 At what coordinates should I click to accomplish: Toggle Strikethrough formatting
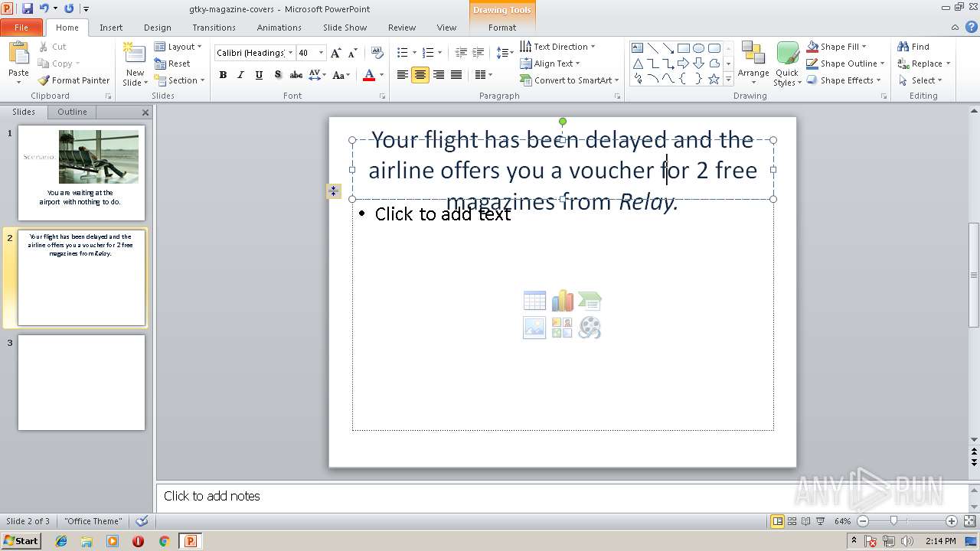point(296,75)
